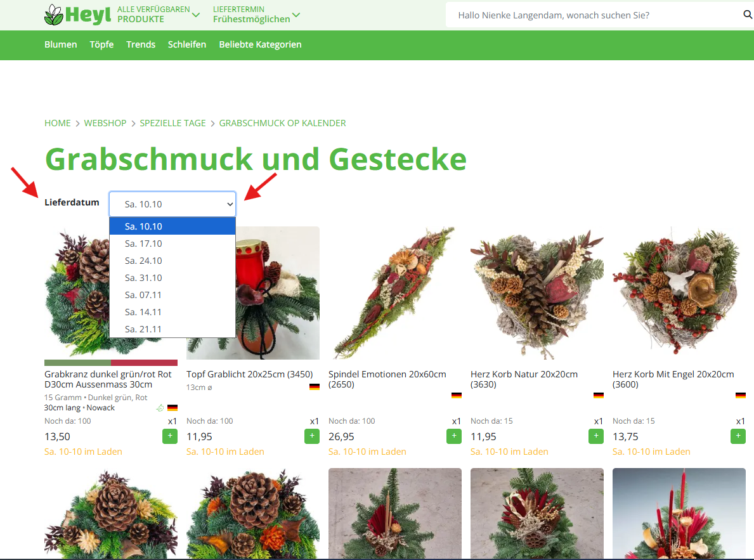
Task: Open the Blumen menu
Action: (x=61, y=44)
